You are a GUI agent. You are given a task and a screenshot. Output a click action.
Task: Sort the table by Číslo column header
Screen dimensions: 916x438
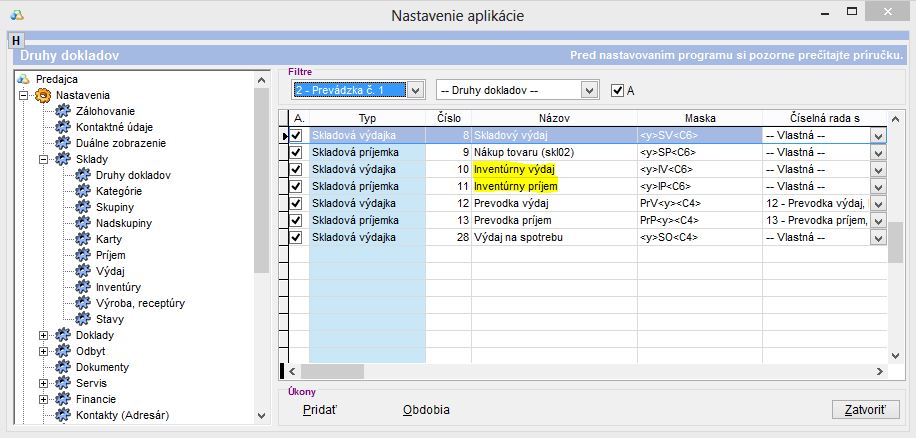pos(449,118)
